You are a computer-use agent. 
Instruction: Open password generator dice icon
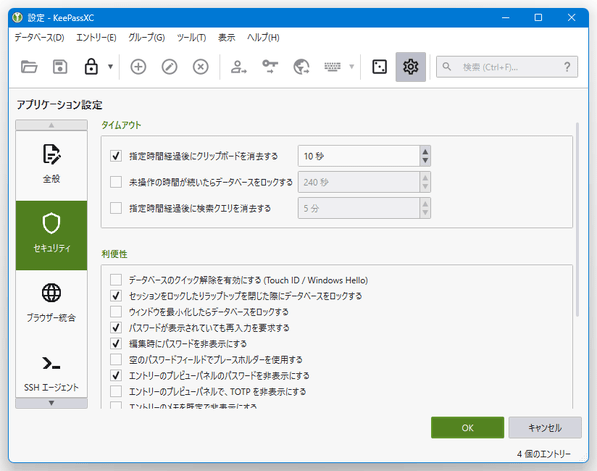pyautogui.click(x=379, y=67)
